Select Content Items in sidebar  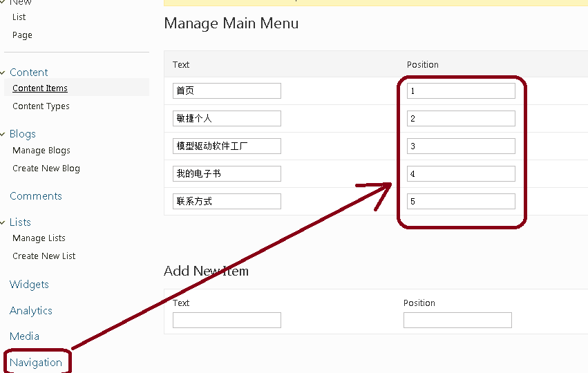pos(40,88)
